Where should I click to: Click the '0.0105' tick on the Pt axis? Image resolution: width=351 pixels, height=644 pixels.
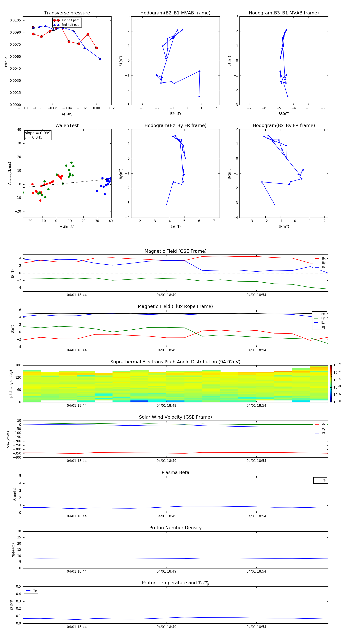(15, 20)
